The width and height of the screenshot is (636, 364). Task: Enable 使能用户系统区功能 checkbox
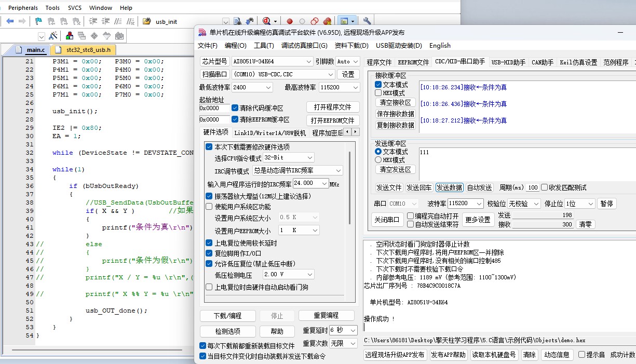(x=209, y=206)
